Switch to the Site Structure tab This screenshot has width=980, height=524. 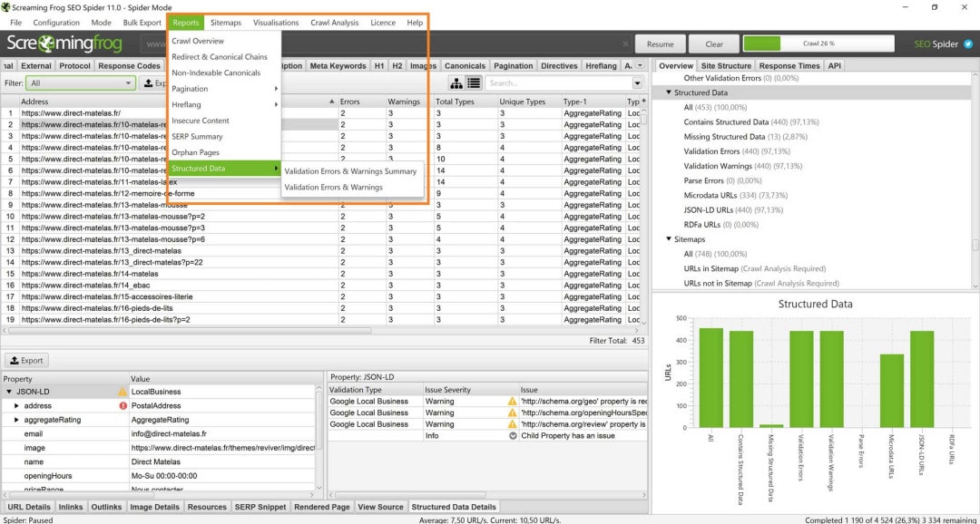click(726, 66)
